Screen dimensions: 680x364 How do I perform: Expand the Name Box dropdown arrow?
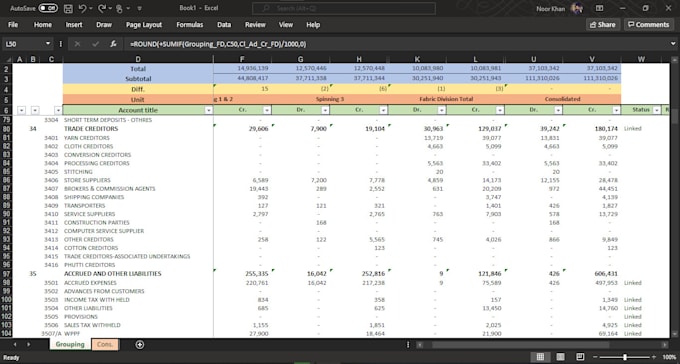click(x=48, y=44)
